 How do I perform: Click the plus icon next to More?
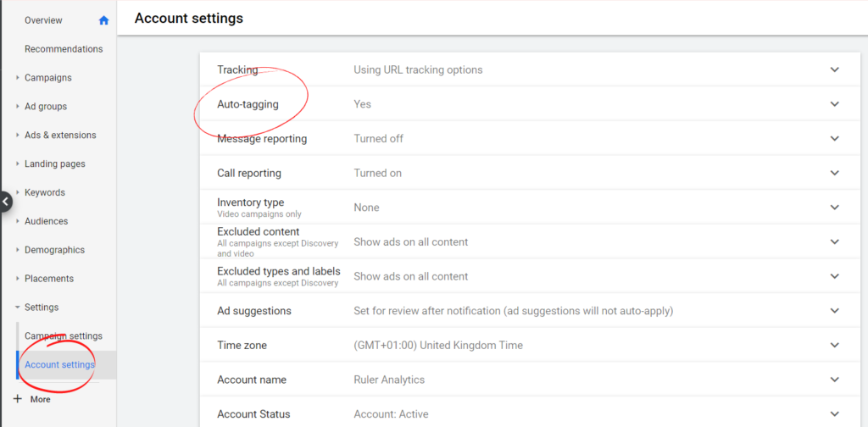point(18,399)
